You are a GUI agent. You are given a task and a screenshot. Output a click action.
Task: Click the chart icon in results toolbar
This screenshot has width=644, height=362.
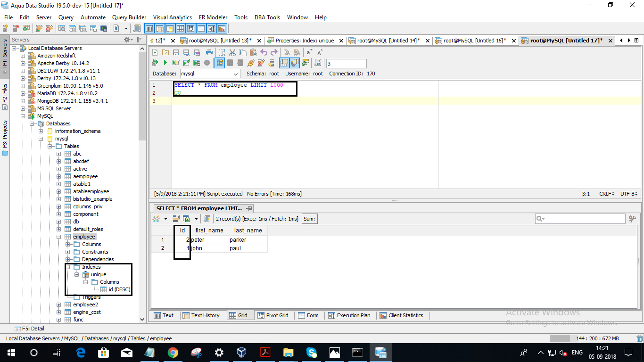(156, 219)
